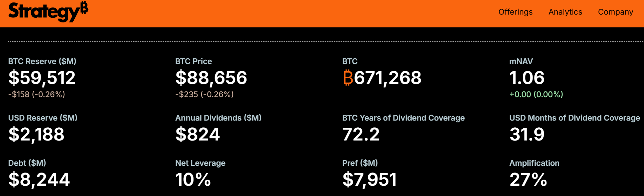Image resolution: width=644 pixels, height=196 pixels.
Task: Click the Pref value $7,951
Action: 369,180
